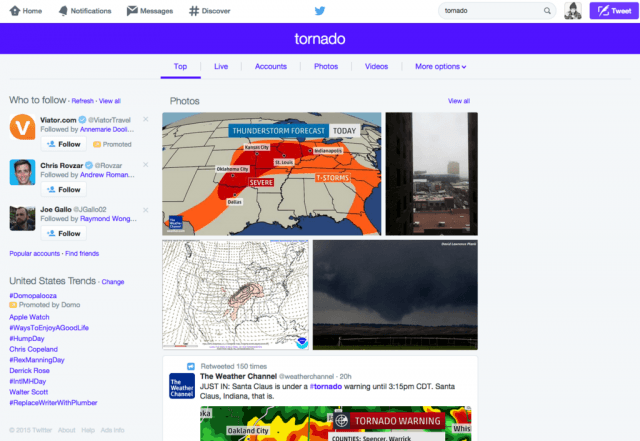Screen dimensions: 640x441
Task: Open Chris Copeland trend
Action: pos(33,349)
